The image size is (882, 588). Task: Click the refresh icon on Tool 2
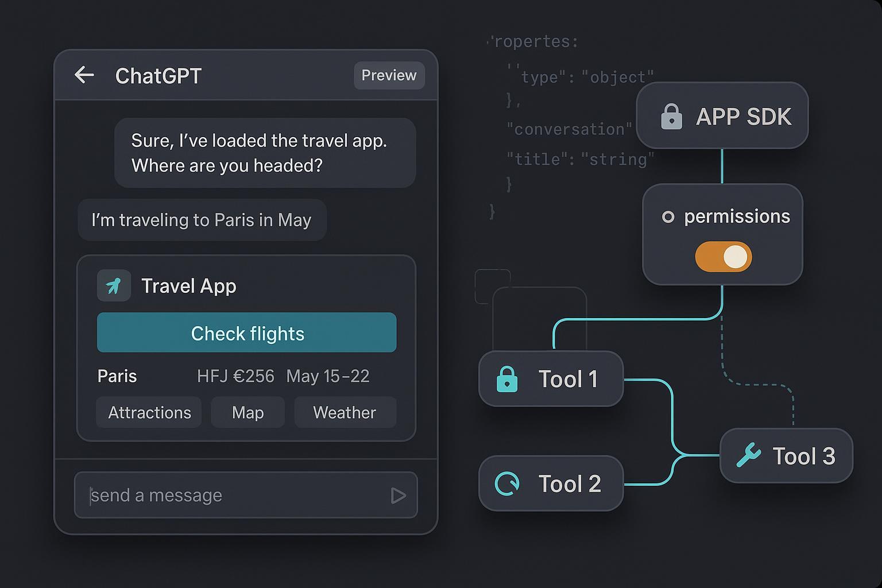coord(507,483)
